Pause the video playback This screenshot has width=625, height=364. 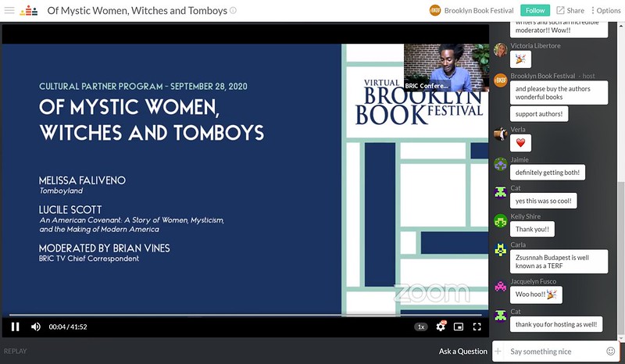pyautogui.click(x=15, y=327)
